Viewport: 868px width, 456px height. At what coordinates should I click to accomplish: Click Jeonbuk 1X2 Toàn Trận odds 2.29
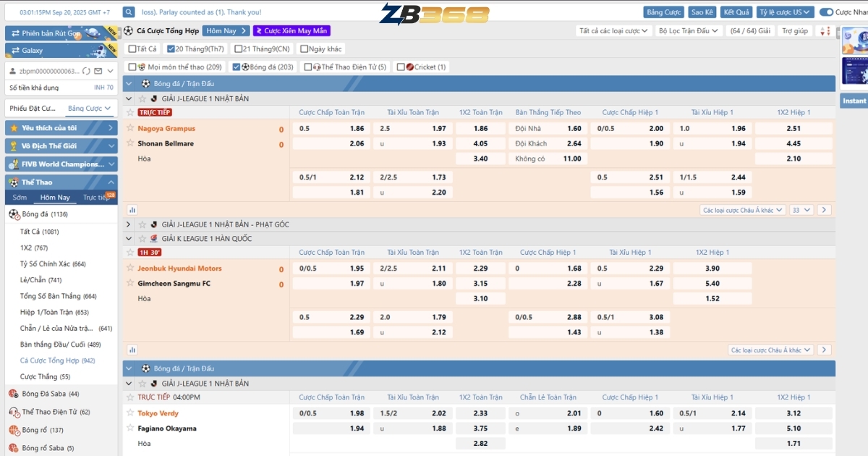(480, 269)
